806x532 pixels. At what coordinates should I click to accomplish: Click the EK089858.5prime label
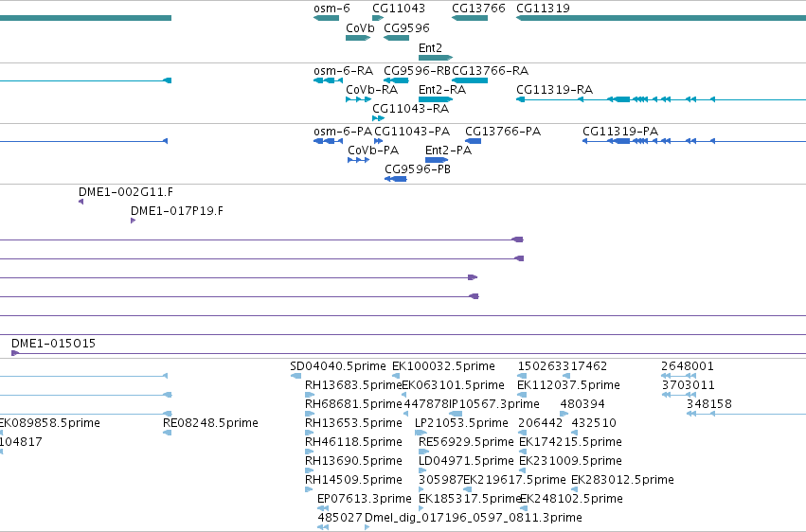click(50, 423)
